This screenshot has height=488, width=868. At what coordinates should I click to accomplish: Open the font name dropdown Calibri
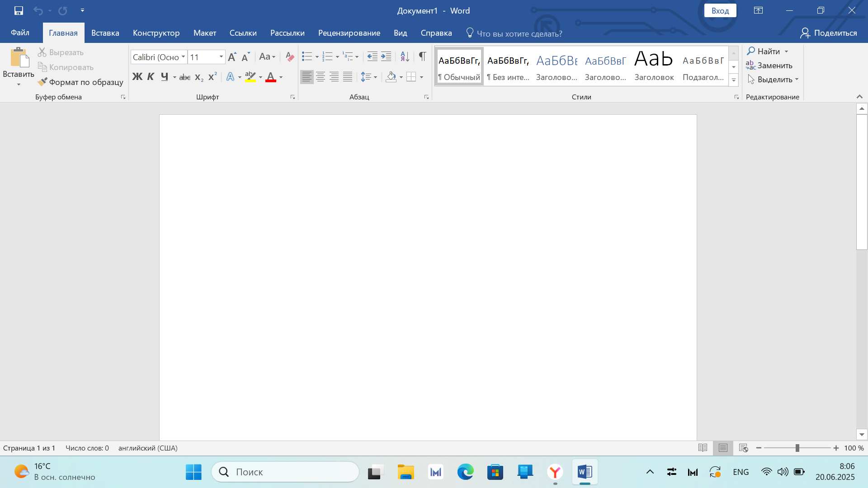coord(183,57)
